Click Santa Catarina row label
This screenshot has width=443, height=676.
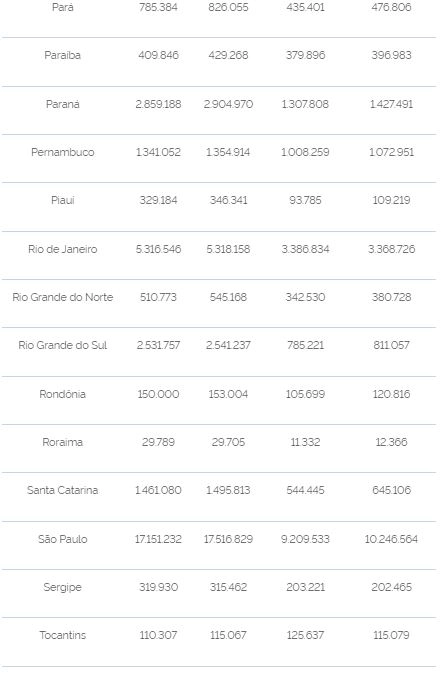click(62, 490)
